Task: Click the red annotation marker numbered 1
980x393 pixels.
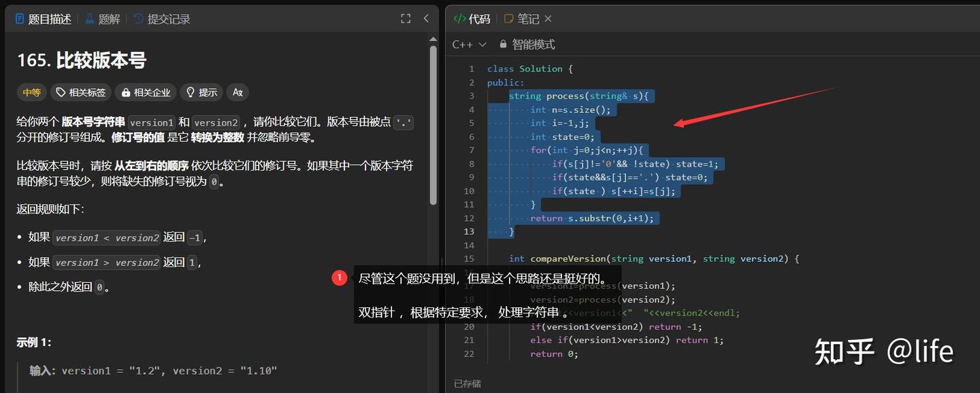Action: click(x=339, y=277)
